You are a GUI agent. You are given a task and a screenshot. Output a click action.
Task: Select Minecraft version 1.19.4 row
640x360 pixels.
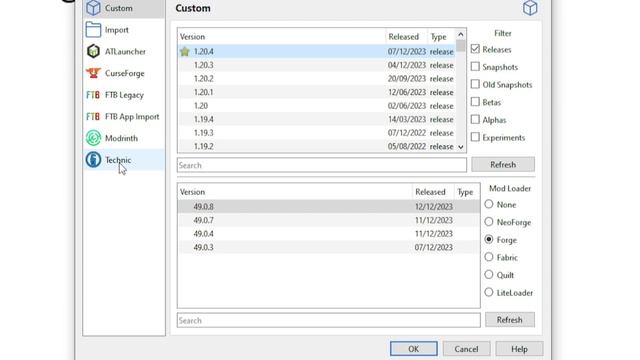tap(317, 119)
